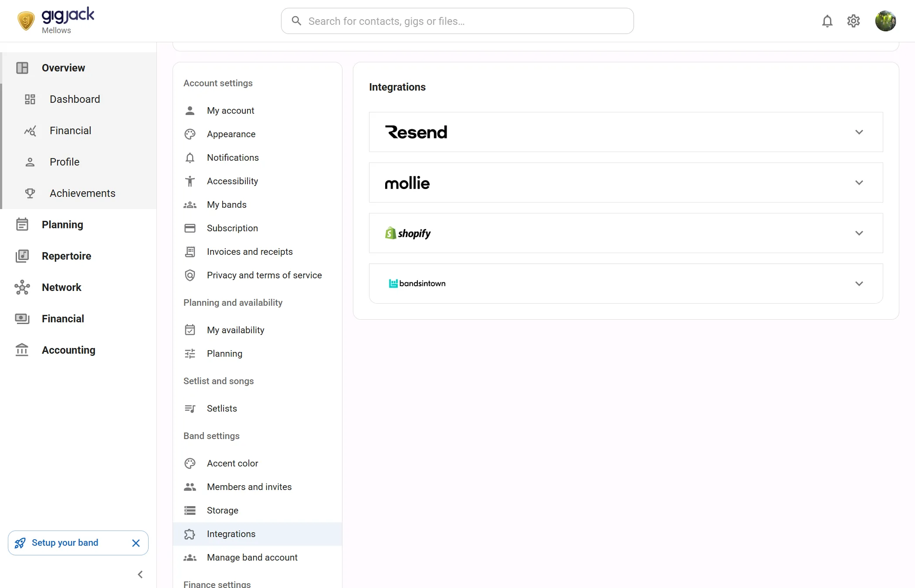Open the Planning calendar icon in main sidebar
Image resolution: width=915 pixels, height=588 pixels.
[22, 225]
